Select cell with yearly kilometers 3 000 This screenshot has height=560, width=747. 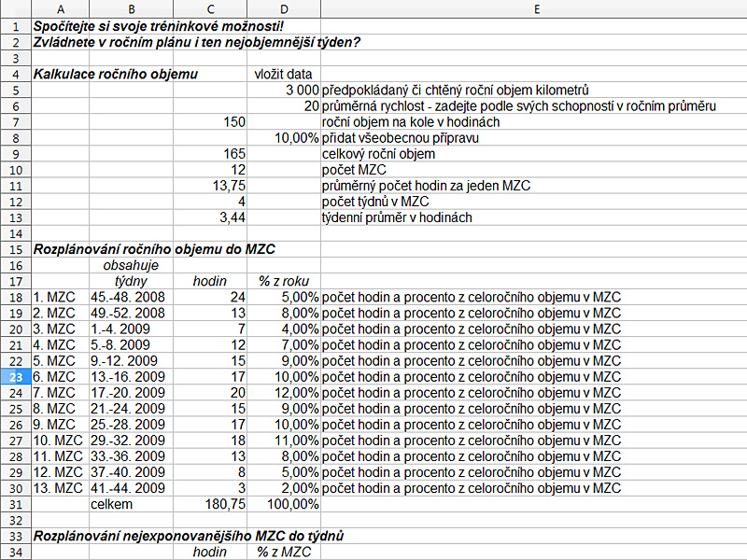click(x=284, y=91)
